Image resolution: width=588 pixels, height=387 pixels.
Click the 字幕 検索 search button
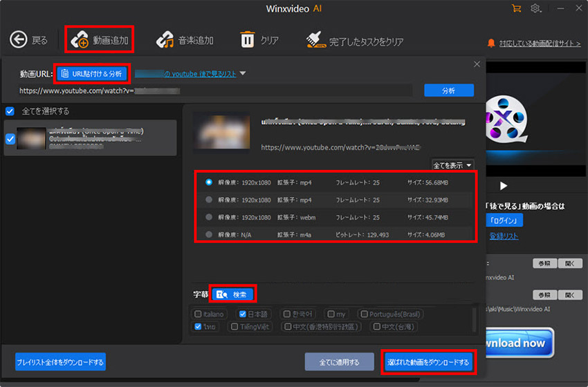click(233, 294)
